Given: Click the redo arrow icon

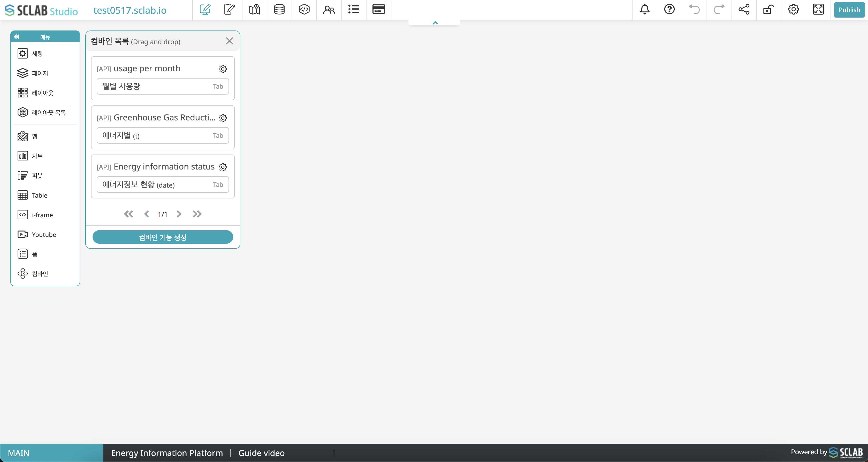Looking at the screenshot, I should pyautogui.click(x=719, y=9).
